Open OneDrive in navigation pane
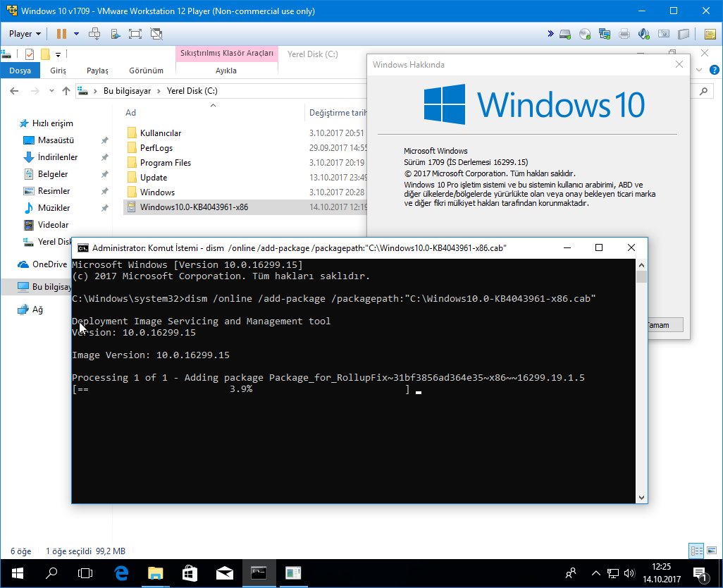Image resolution: width=723 pixels, height=588 pixels. [x=49, y=264]
